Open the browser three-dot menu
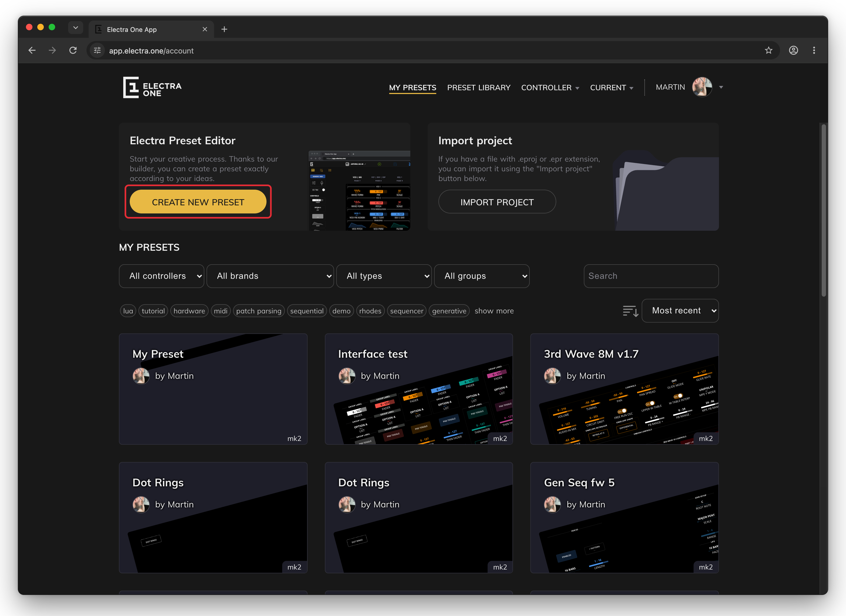The width and height of the screenshot is (846, 616). point(814,50)
